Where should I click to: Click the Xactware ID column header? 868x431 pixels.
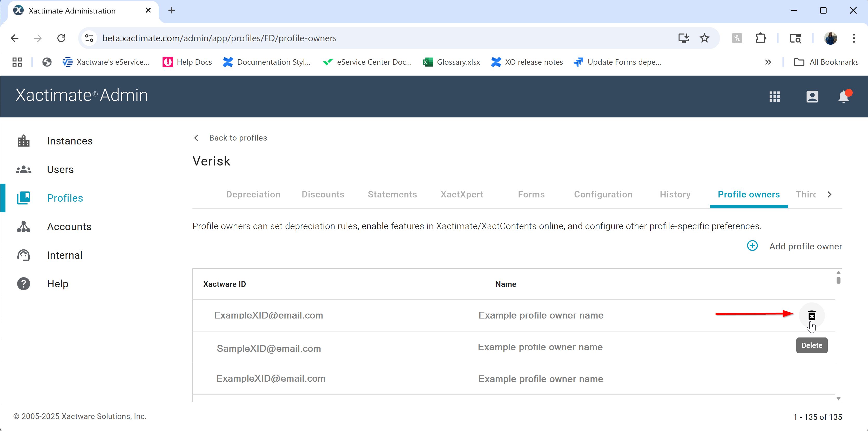click(224, 284)
